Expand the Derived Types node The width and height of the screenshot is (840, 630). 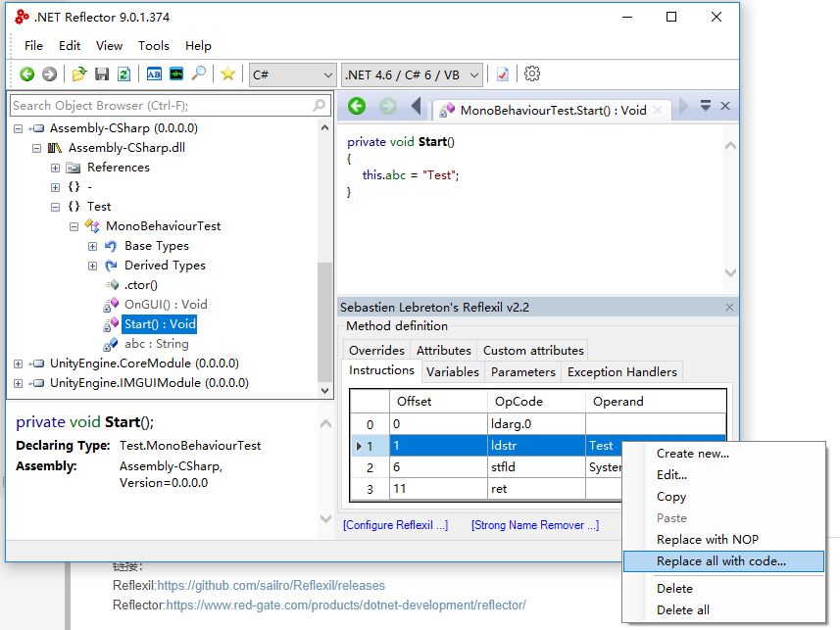coord(93,266)
